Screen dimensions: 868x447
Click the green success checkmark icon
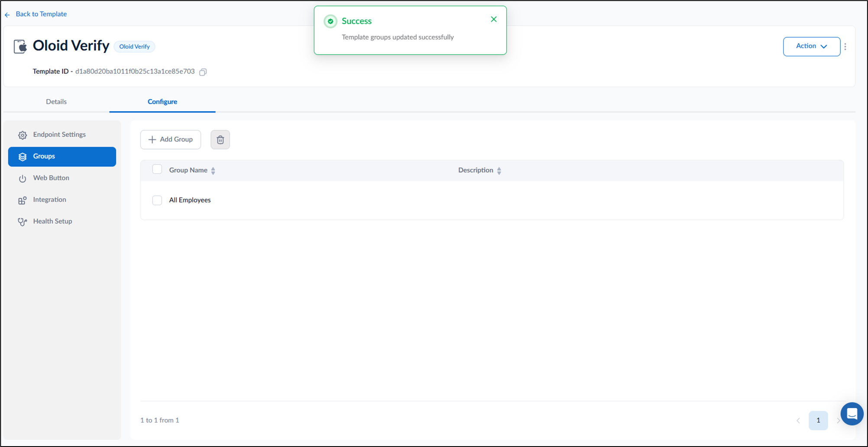(330, 21)
